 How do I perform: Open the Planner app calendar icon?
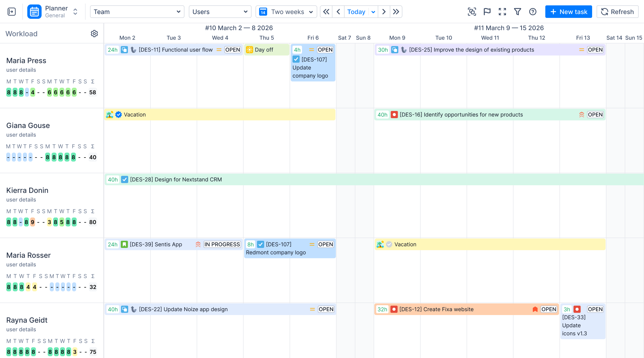click(x=34, y=12)
